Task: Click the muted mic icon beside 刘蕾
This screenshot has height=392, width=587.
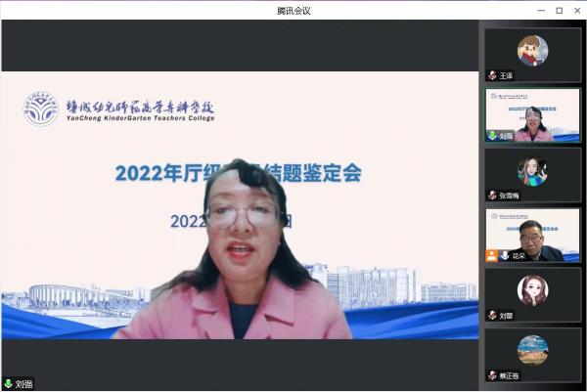Action: click(492, 316)
